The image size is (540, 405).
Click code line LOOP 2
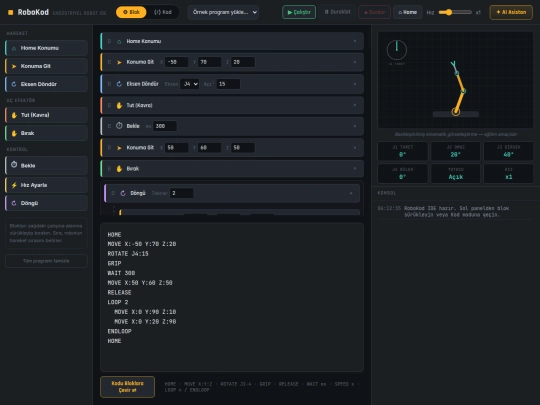pyautogui.click(x=118, y=302)
